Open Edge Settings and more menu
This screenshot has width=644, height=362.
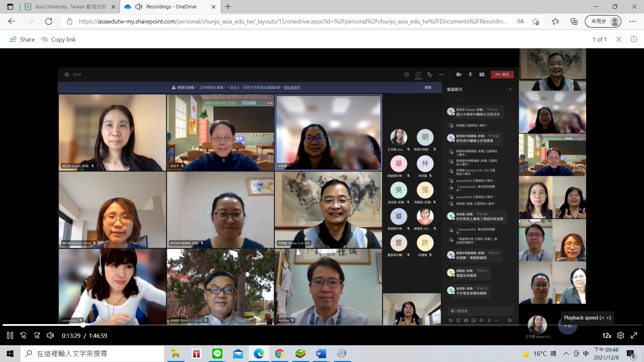(632, 21)
